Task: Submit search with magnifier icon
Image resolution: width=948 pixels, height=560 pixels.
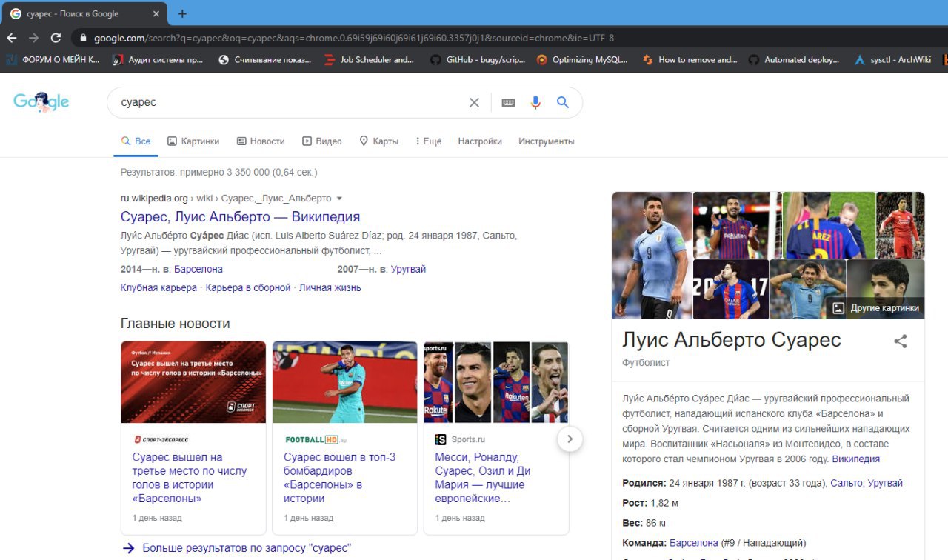Action: (x=563, y=102)
